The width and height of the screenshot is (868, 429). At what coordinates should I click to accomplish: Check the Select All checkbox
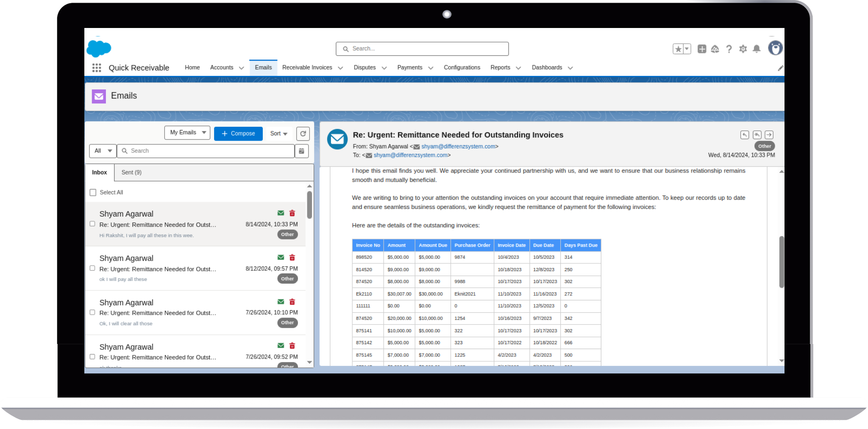tap(93, 192)
